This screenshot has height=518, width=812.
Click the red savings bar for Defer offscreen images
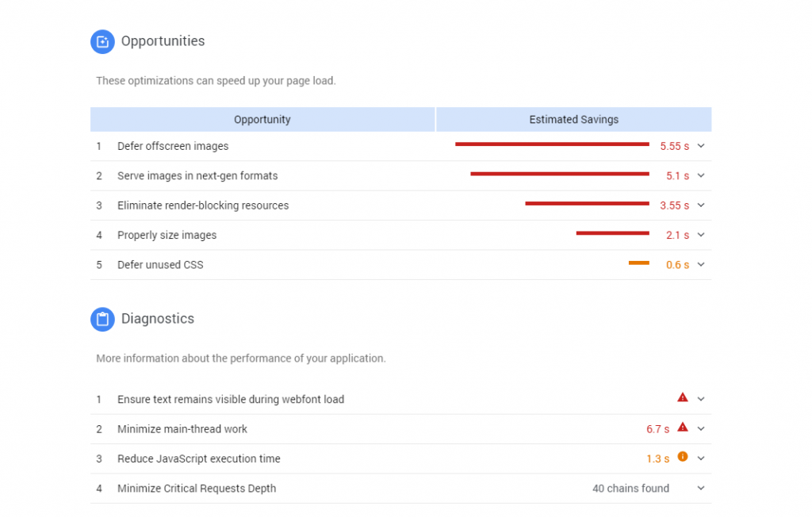coord(551,144)
